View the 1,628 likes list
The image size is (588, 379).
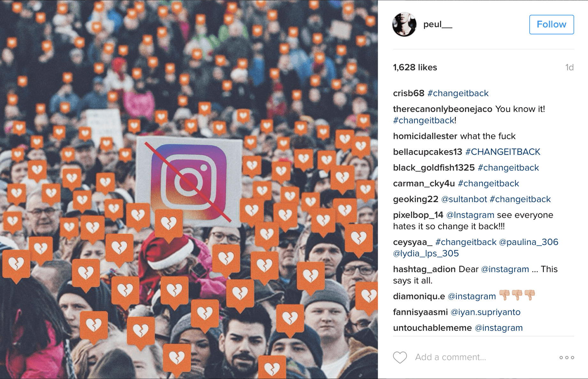coord(415,67)
